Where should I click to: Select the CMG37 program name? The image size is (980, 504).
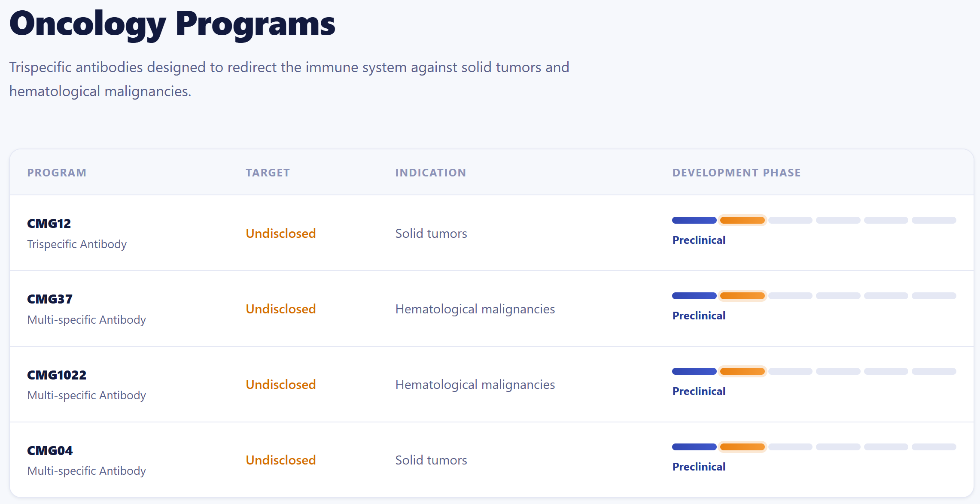[x=50, y=299]
